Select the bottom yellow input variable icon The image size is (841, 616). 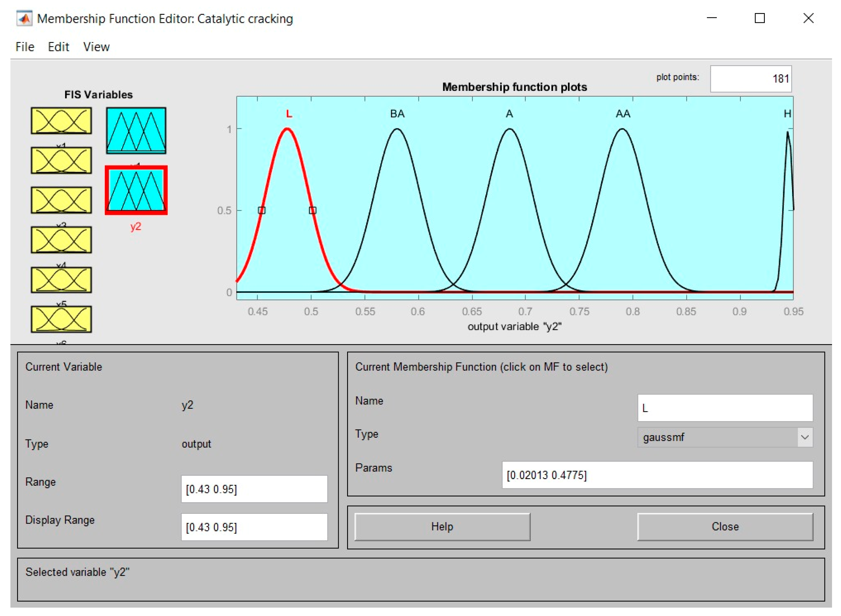(61, 319)
